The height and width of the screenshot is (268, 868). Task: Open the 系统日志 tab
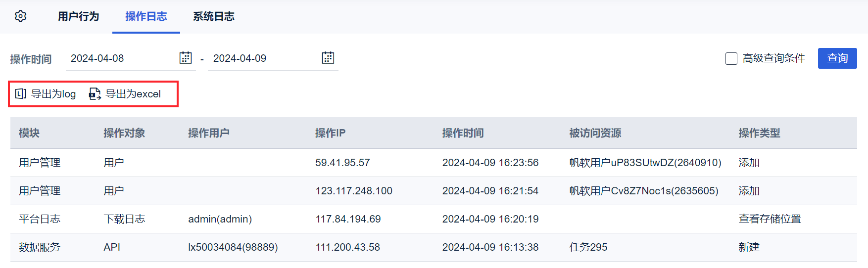213,16
